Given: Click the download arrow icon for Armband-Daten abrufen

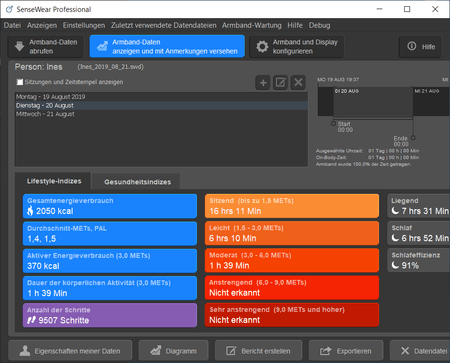Looking at the screenshot, I should pyautogui.click(x=19, y=46).
